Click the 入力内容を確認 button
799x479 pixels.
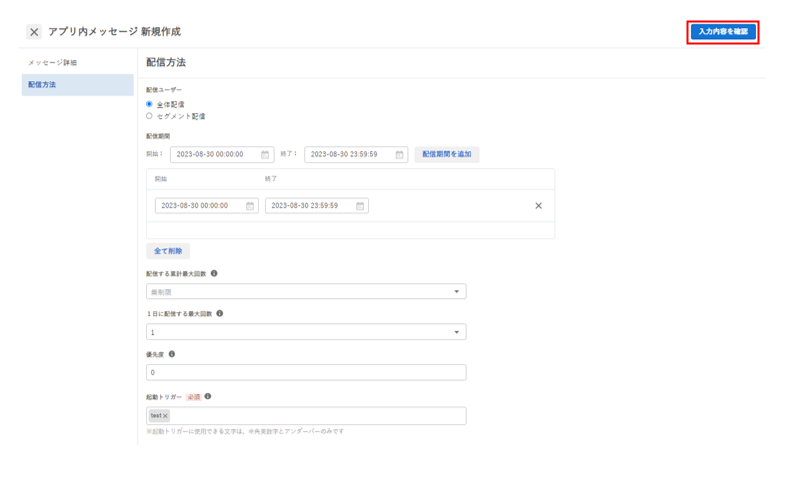click(723, 32)
